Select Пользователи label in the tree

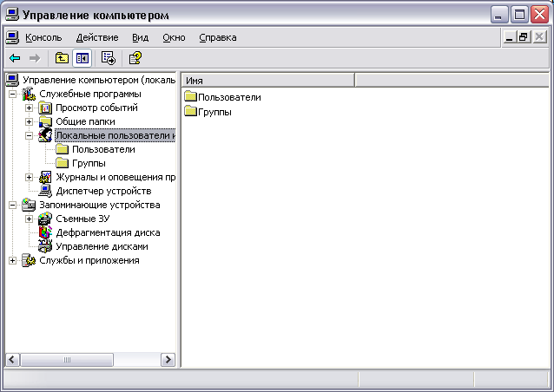coord(103,150)
